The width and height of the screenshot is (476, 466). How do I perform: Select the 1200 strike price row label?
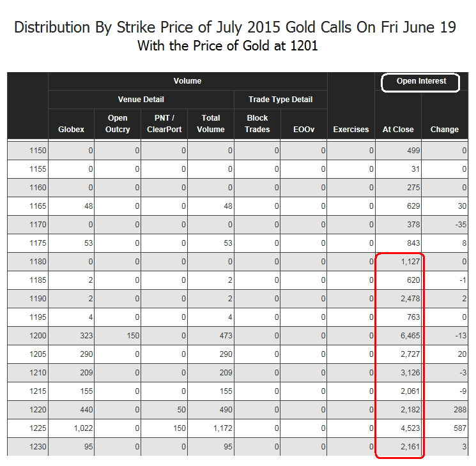(38, 335)
